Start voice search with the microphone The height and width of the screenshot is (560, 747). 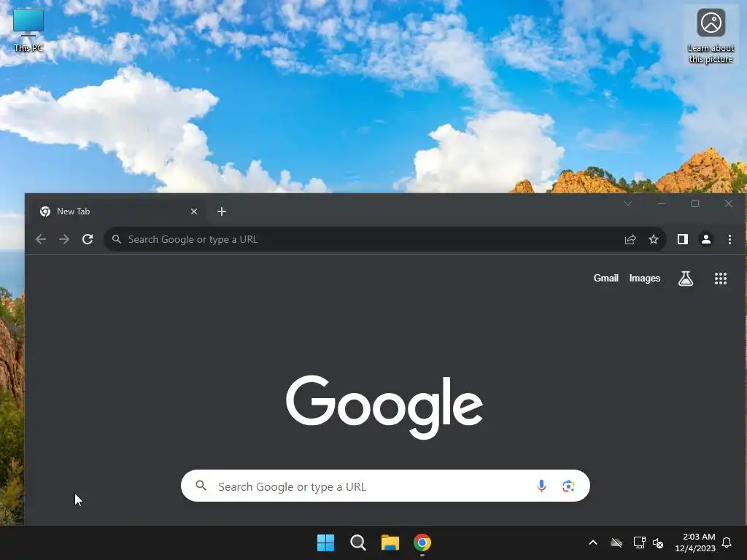coord(541,486)
